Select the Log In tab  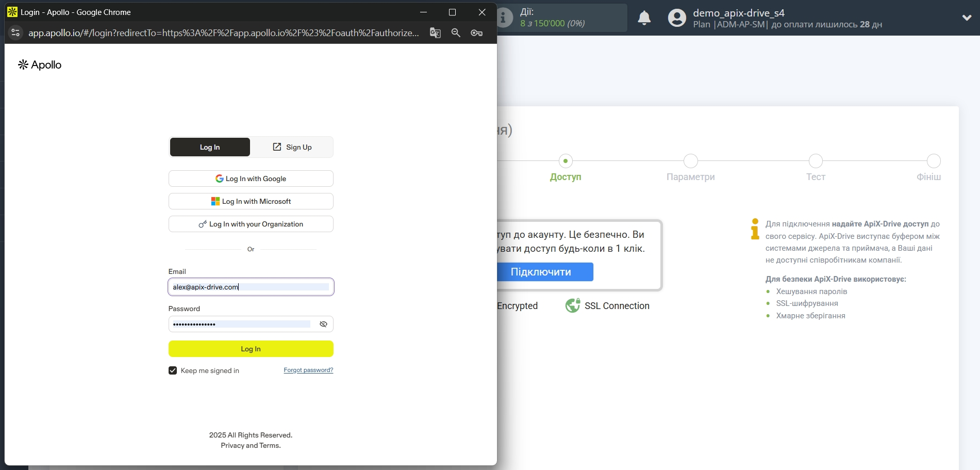tap(209, 147)
